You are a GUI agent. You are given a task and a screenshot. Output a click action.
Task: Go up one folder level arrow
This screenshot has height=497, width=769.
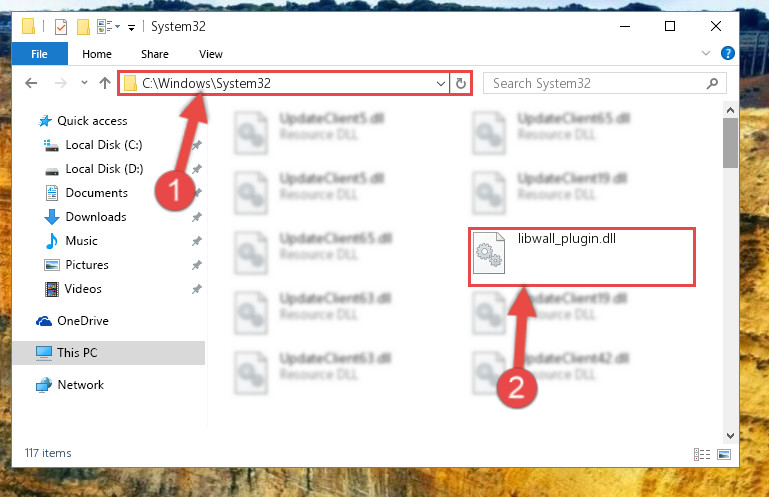pos(104,83)
